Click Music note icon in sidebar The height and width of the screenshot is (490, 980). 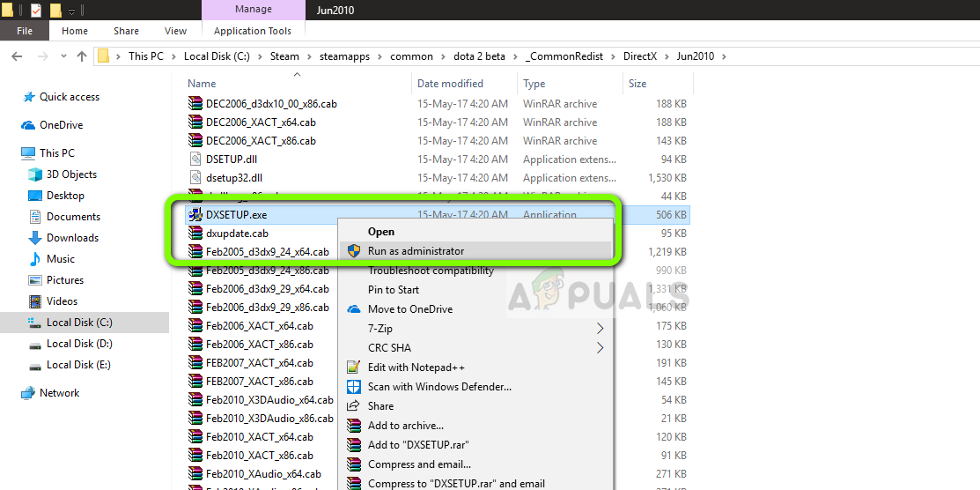click(x=35, y=259)
